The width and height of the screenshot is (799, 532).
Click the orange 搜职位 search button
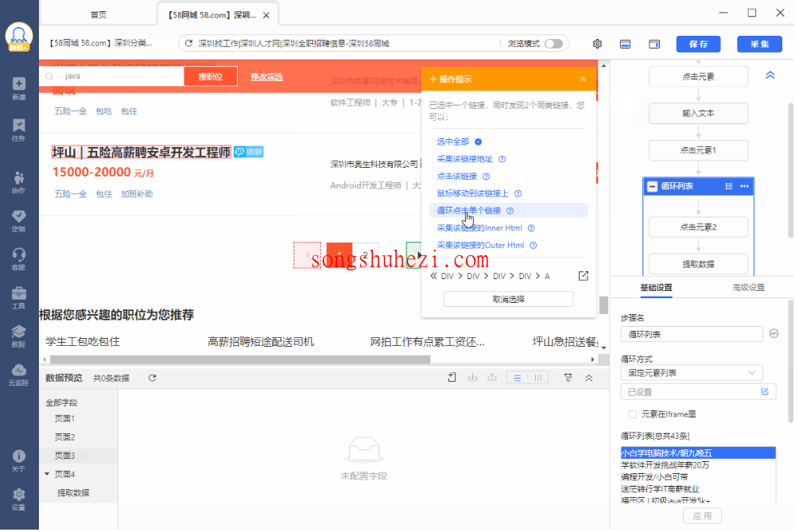[211, 76]
